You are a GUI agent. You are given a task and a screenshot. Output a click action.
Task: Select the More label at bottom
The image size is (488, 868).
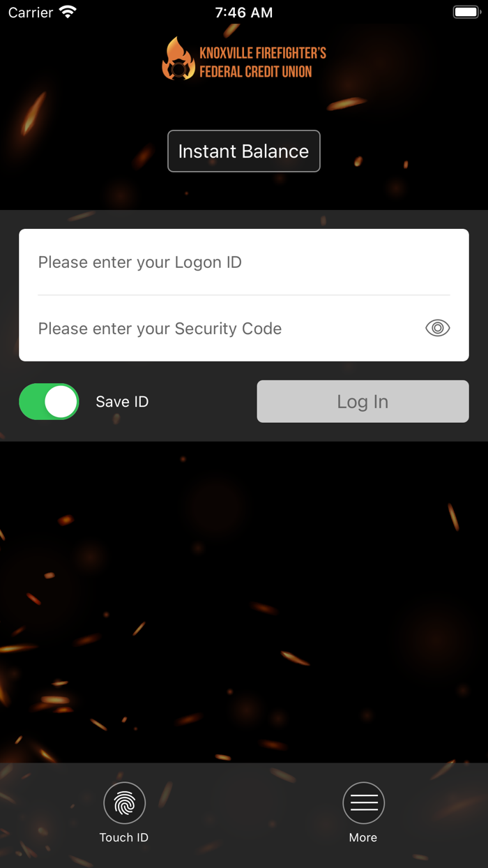click(x=363, y=837)
